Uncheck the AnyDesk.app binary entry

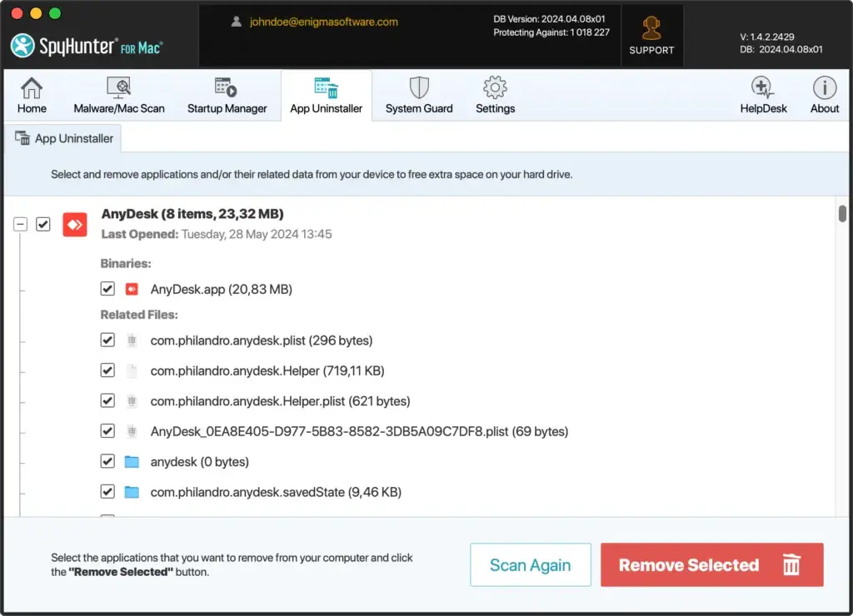[x=107, y=289]
